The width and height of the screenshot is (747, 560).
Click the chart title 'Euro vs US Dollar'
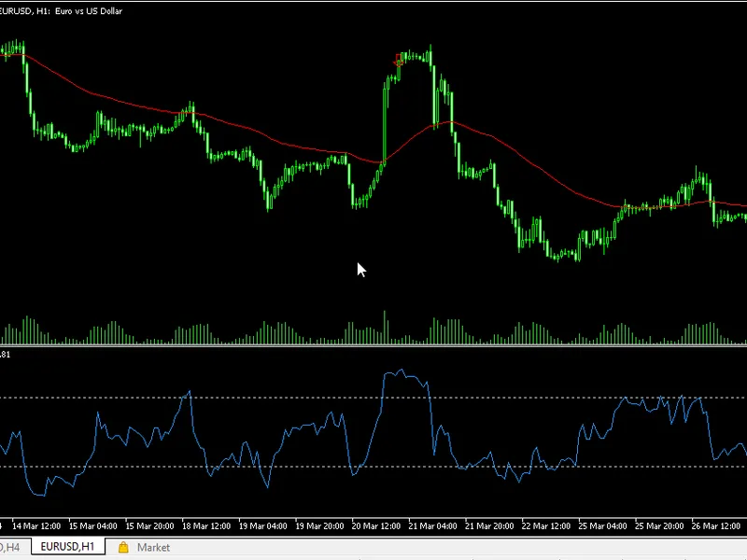(89, 11)
